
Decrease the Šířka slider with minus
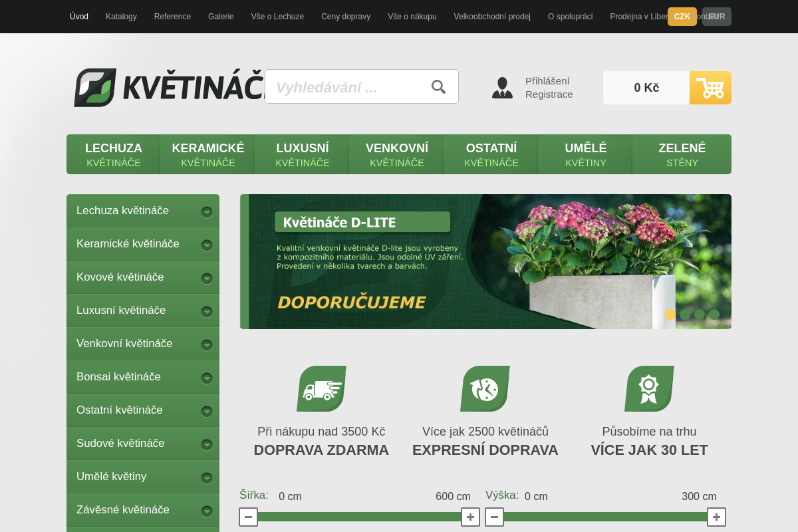click(248, 517)
